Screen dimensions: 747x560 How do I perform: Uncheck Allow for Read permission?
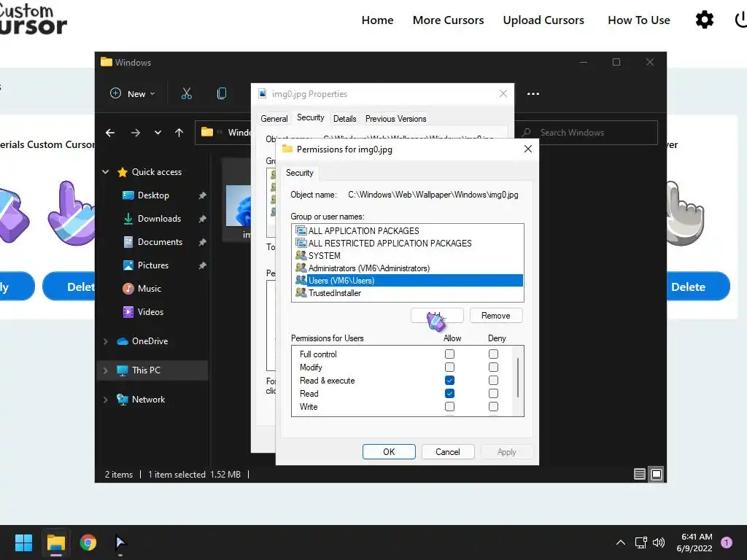click(449, 393)
